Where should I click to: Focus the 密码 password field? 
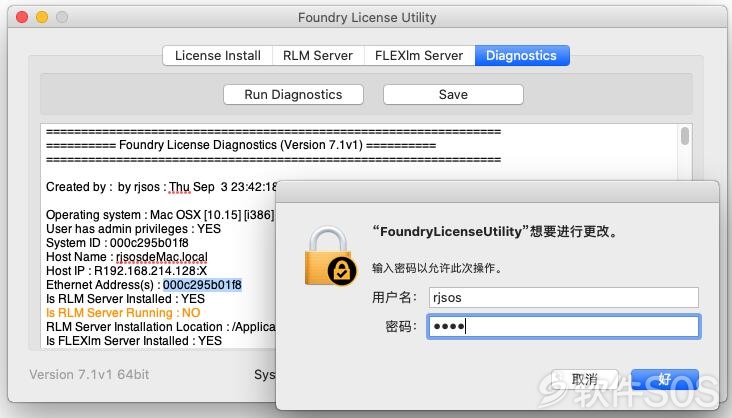click(563, 326)
